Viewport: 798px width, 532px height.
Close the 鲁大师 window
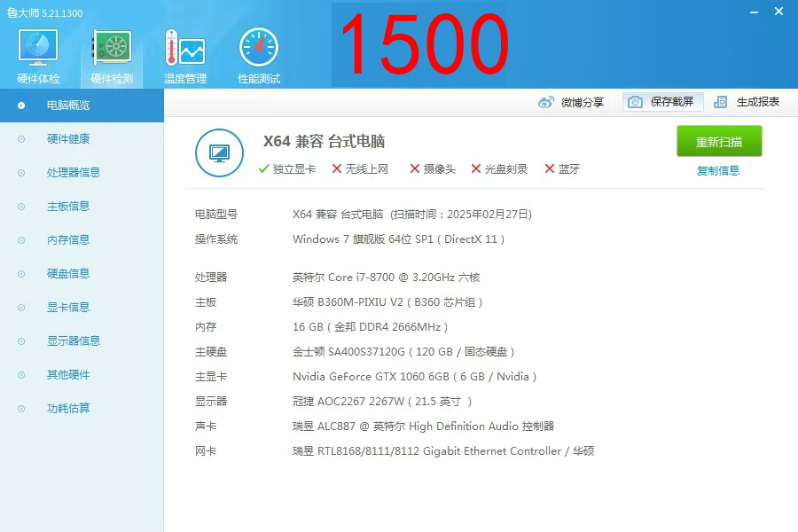pyautogui.click(x=778, y=12)
